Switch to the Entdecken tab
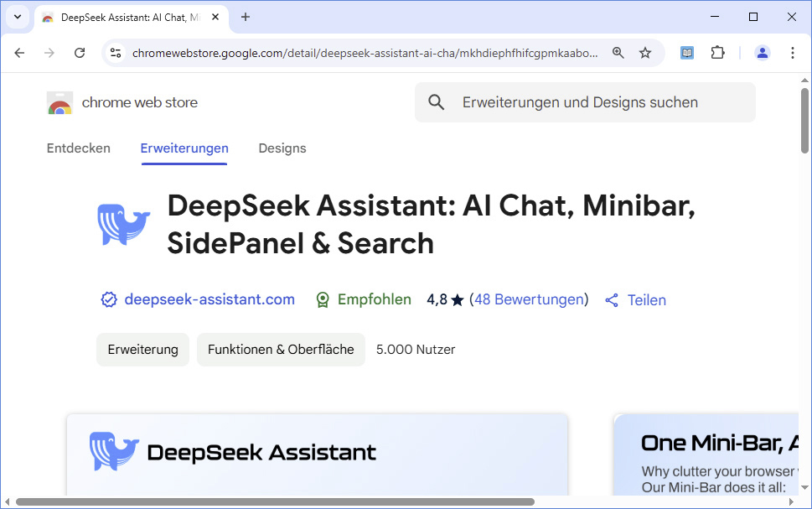 pos(79,148)
